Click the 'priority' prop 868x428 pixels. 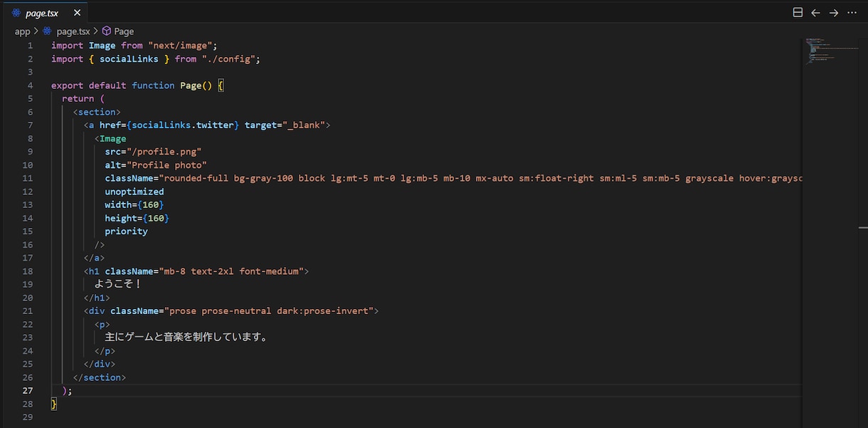click(126, 231)
